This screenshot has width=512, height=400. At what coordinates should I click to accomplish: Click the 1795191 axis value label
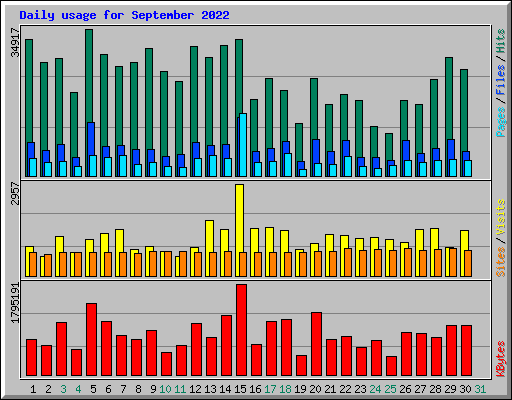[x=16, y=303]
